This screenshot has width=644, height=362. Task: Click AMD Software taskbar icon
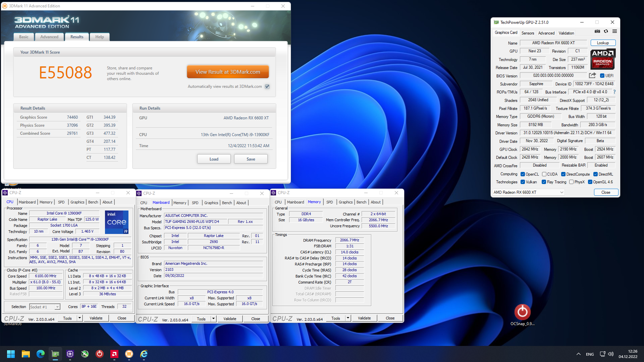pyautogui.click(x=114, y=354)
